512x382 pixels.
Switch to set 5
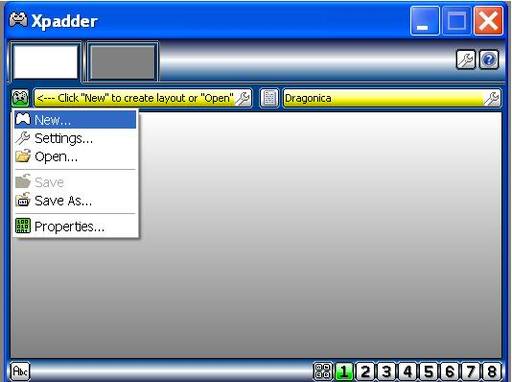[x=428, y=371]
